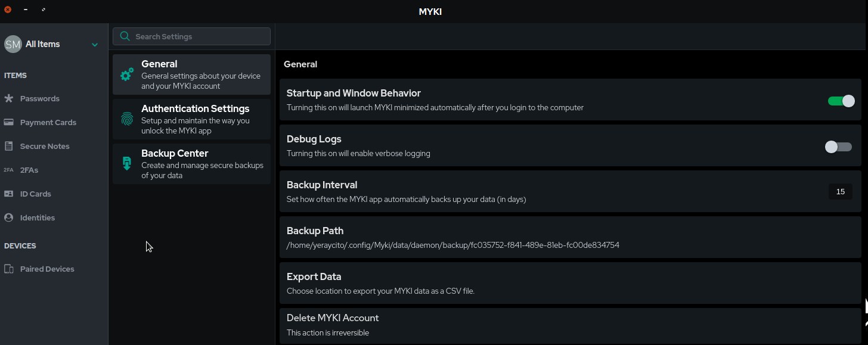
Task: Click the SM profile avatar
Action: pos(13,44)
